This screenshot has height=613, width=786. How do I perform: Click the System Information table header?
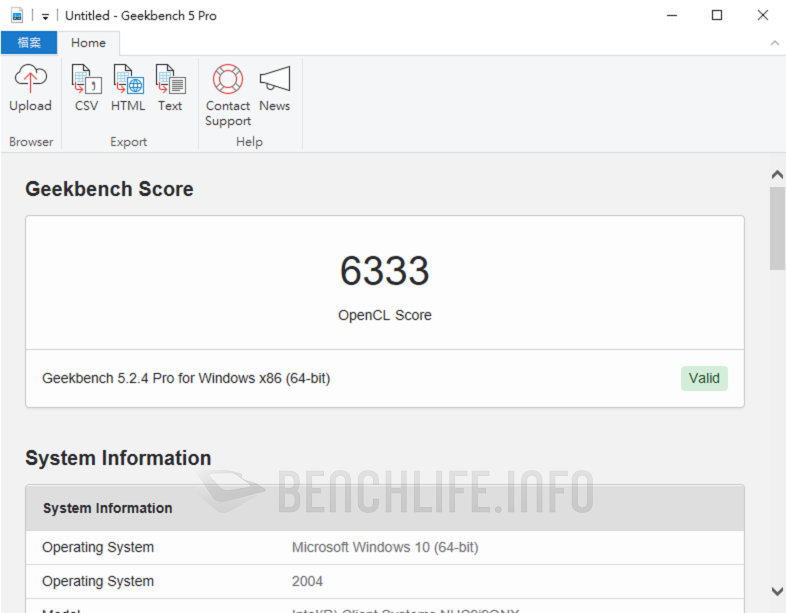(x=384, y=508)
